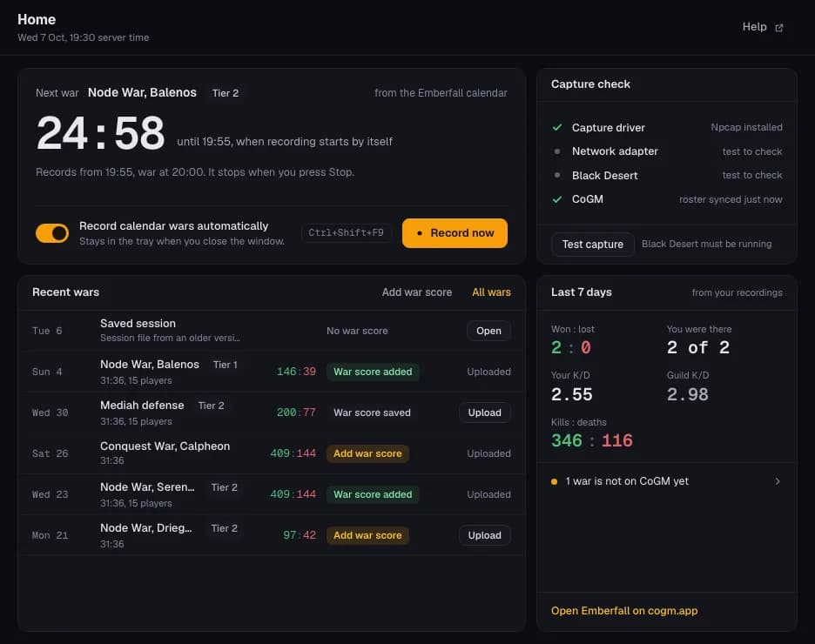Click the 'No war score' text
This screenshot has height=644, width=815.
point(357,331)
